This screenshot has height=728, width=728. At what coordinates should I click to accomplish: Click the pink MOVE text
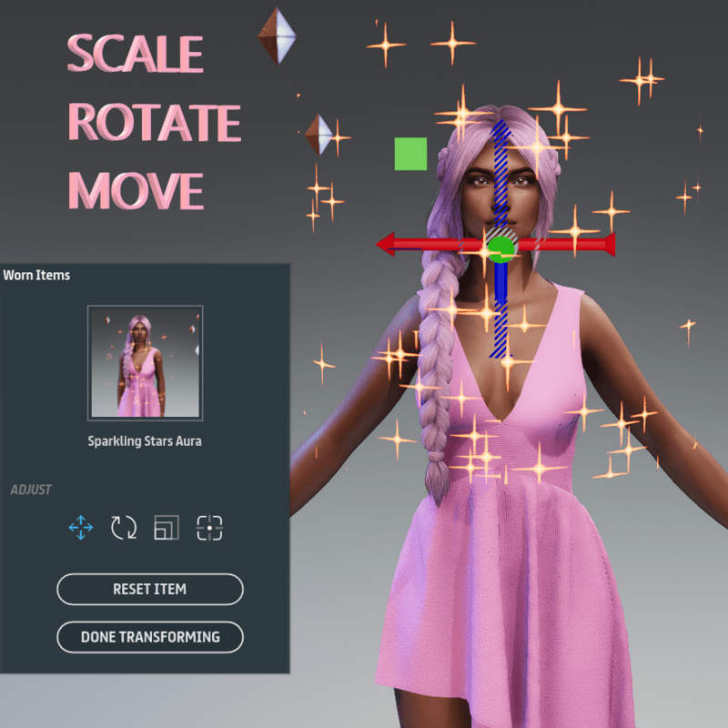click(x=136, y=190)
